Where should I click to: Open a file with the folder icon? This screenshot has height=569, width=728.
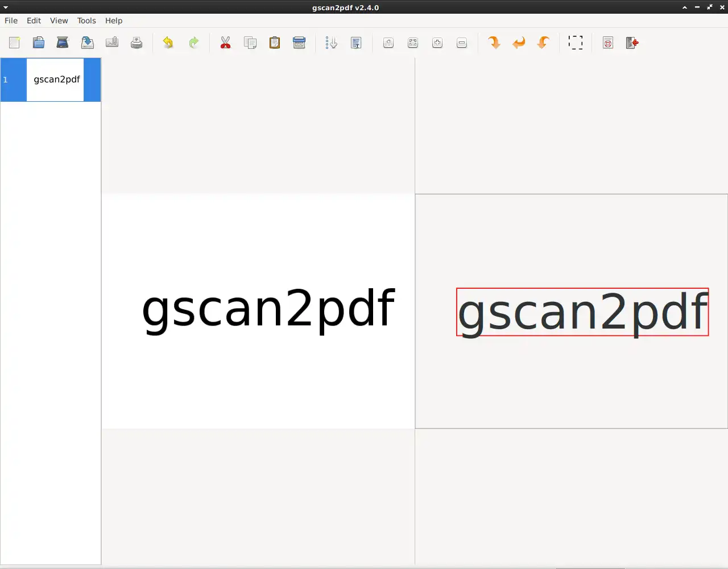click(39, 43)
